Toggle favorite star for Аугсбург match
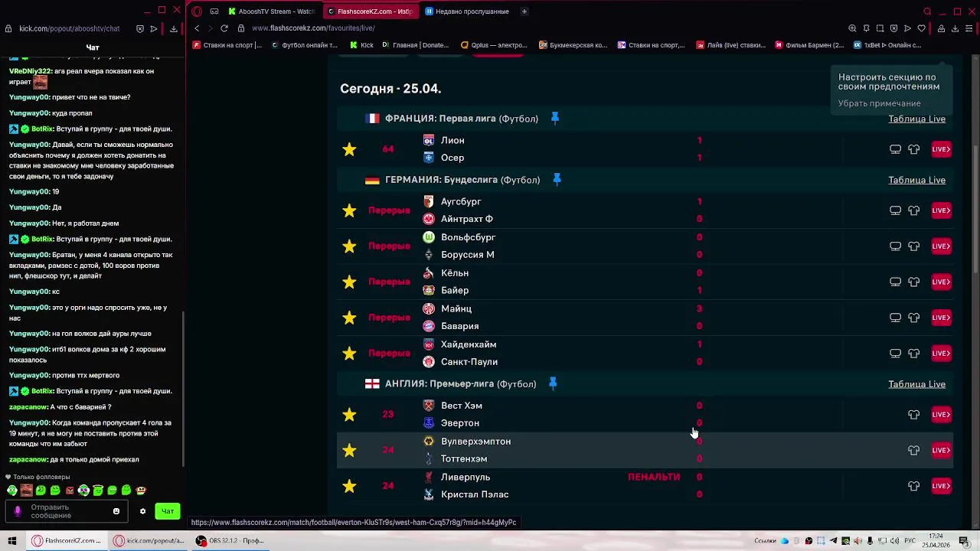The width and height of the screenshot is (980, 551). pyautogui.click(x=349, y=210)
